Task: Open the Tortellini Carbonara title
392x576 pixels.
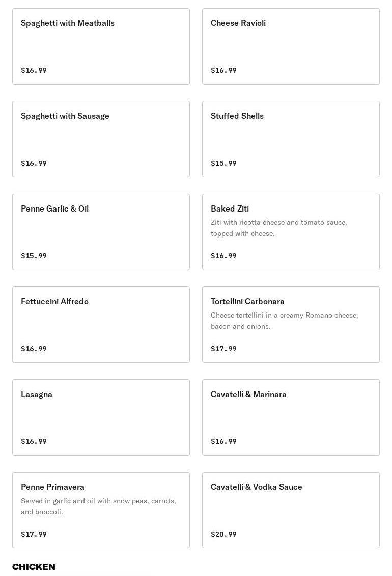Action: tap(247, 301)
